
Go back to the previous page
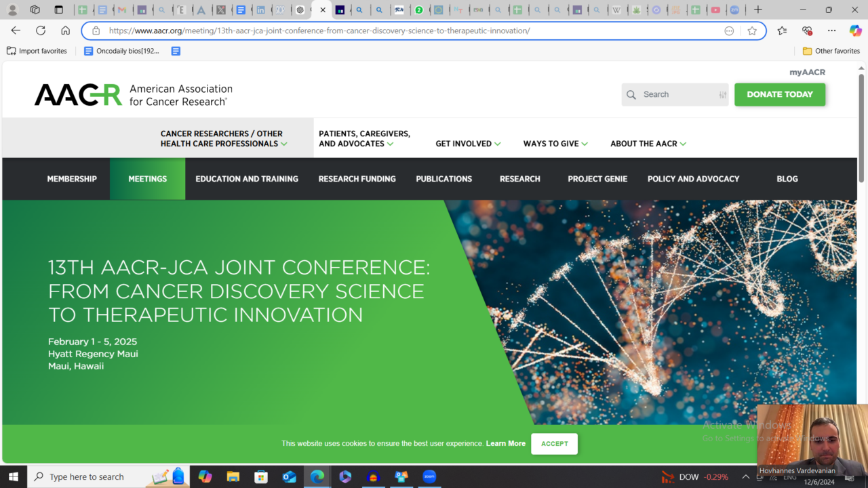(16, 30)
